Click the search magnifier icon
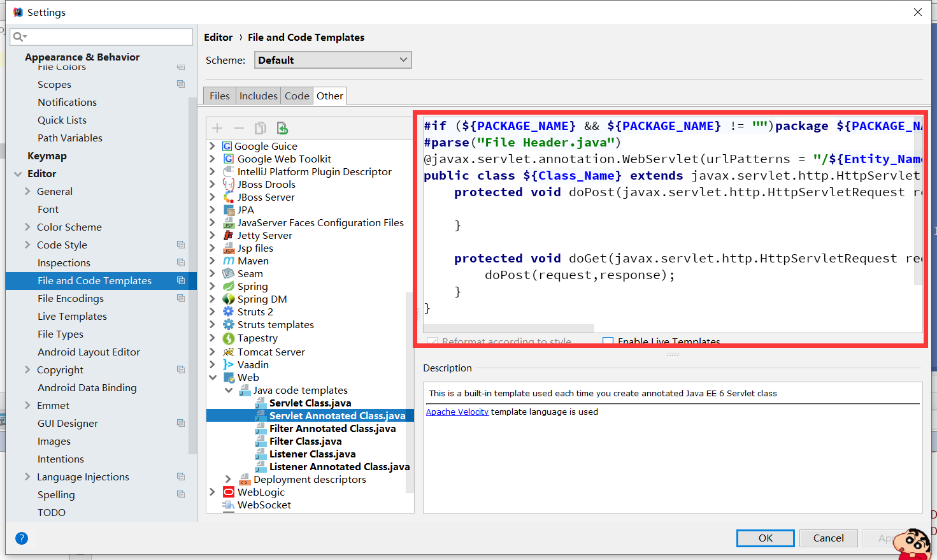The width and height of the screenshot is (937, 560). (19, 37)
